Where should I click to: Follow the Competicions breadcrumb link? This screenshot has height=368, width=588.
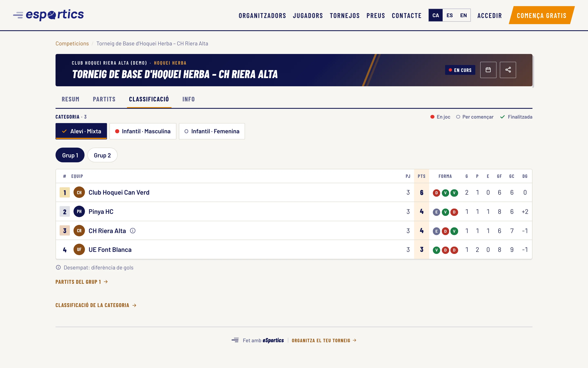(72, 43)
